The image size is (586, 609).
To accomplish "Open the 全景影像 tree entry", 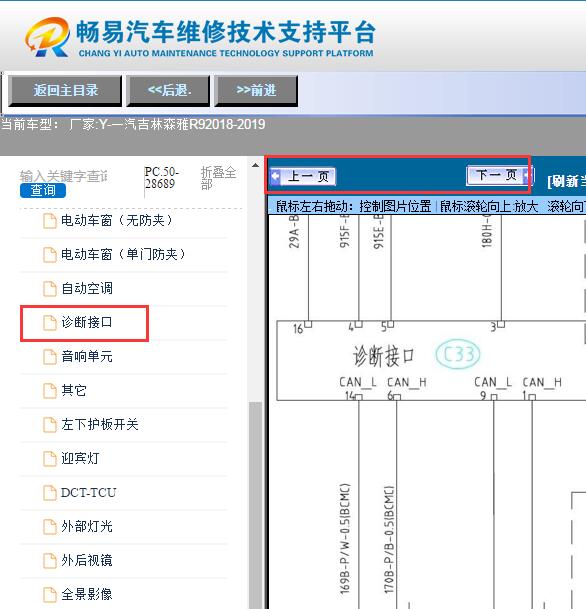I will [x=87, y=594].
